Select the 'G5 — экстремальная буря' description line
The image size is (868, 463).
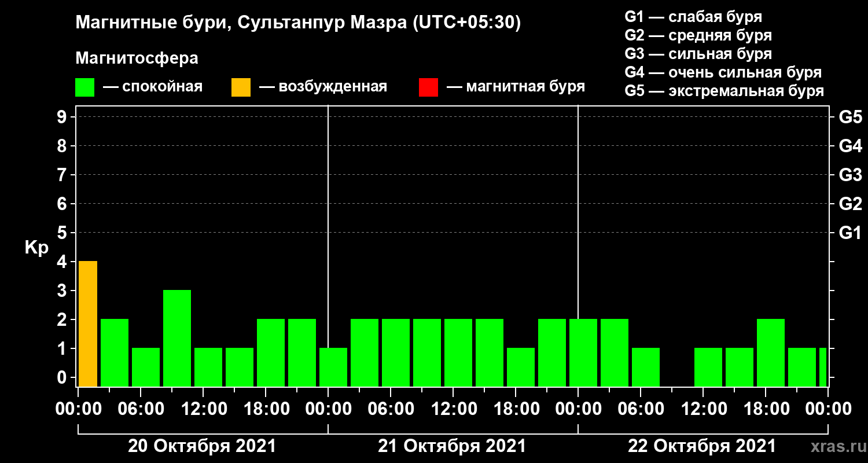point(724,91)
